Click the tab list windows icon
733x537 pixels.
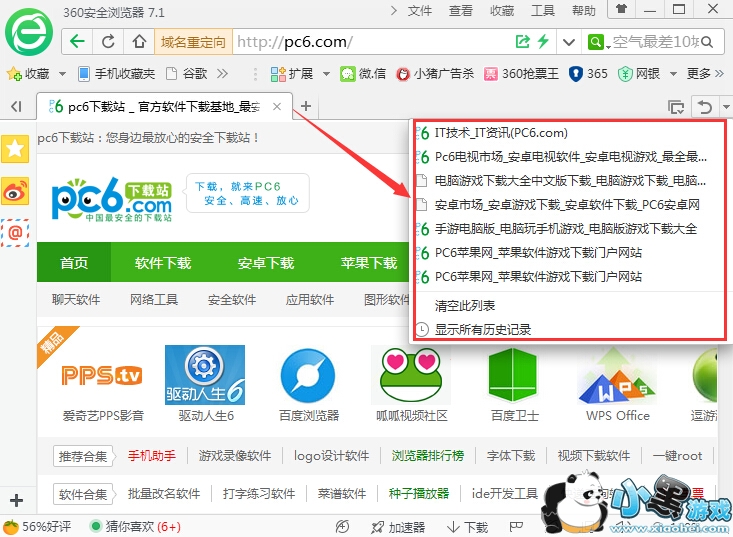[676, 107]
